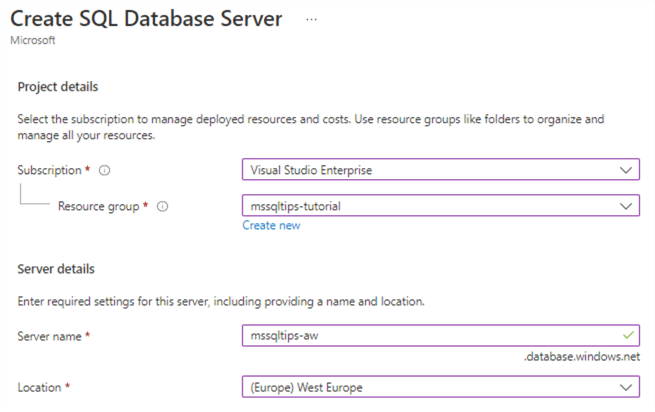Expand the Resource group dropdown arrow
This screenshot has width=655, height=412.
point(626,207)
